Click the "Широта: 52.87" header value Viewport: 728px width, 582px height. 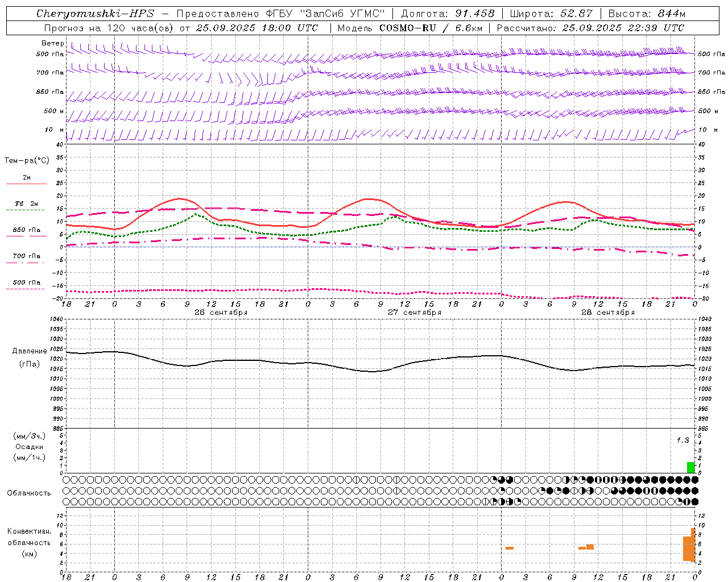(x=551, y=14)
